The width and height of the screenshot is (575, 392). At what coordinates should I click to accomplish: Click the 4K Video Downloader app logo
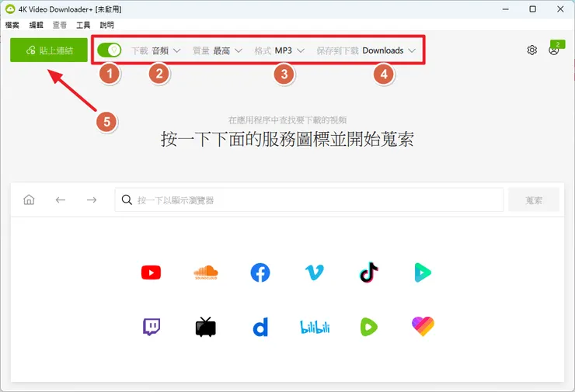[x=10, y=9]
